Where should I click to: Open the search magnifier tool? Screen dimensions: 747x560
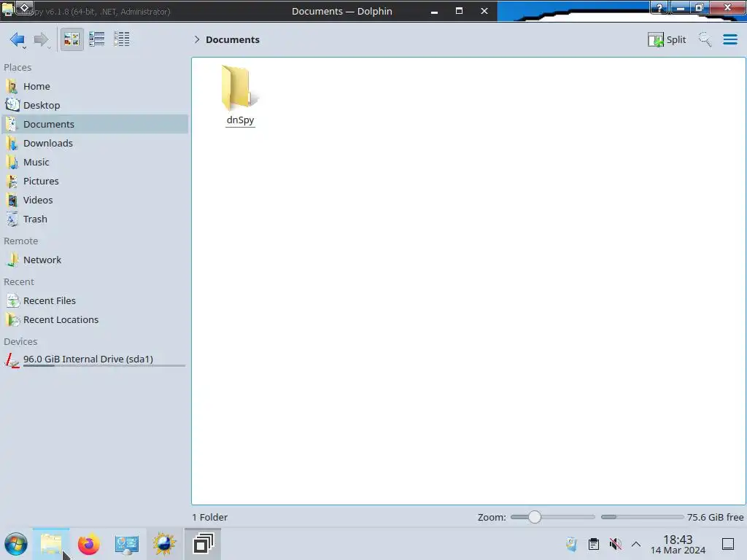(x=705, y=39)
